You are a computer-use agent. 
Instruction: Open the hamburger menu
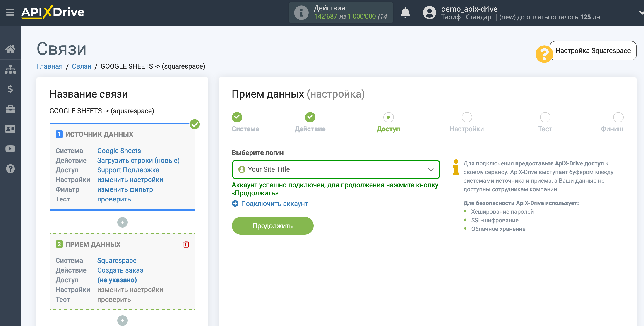(10, 12)
